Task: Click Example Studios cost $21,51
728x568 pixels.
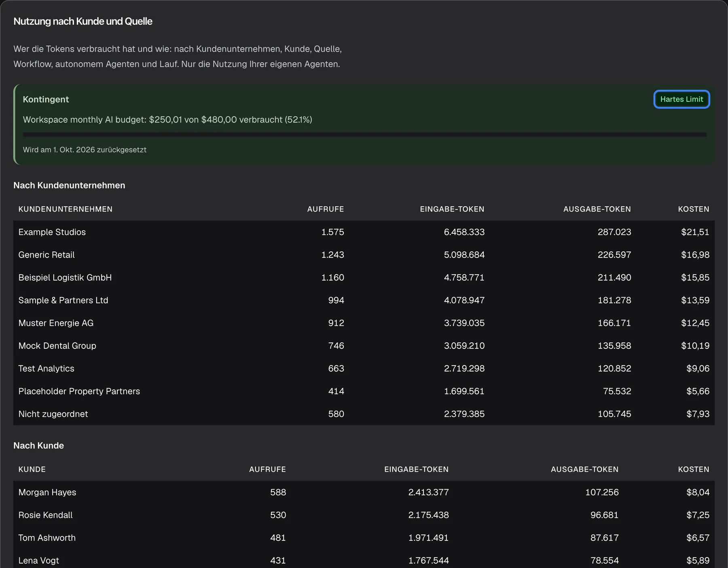Action: [695, 232]
